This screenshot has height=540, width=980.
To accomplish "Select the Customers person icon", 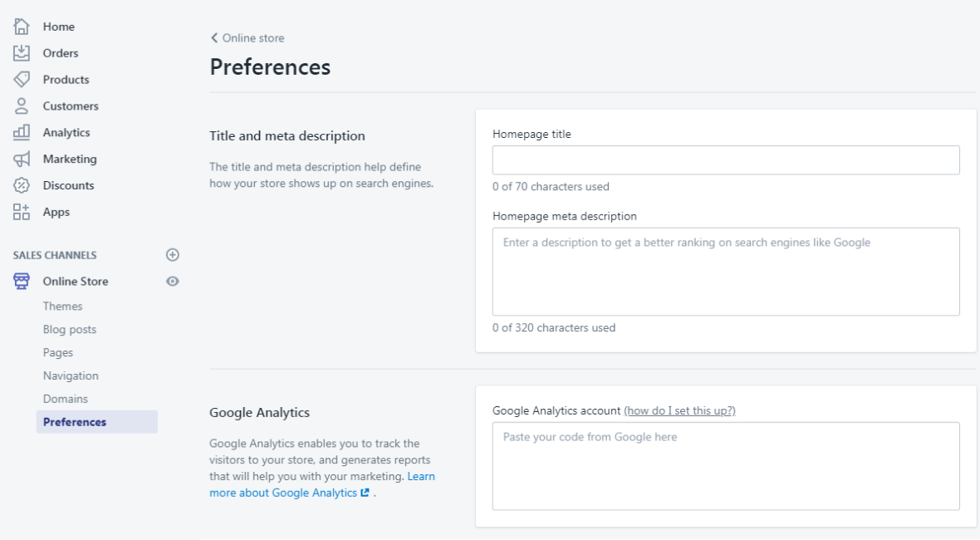I will (22, 106).
